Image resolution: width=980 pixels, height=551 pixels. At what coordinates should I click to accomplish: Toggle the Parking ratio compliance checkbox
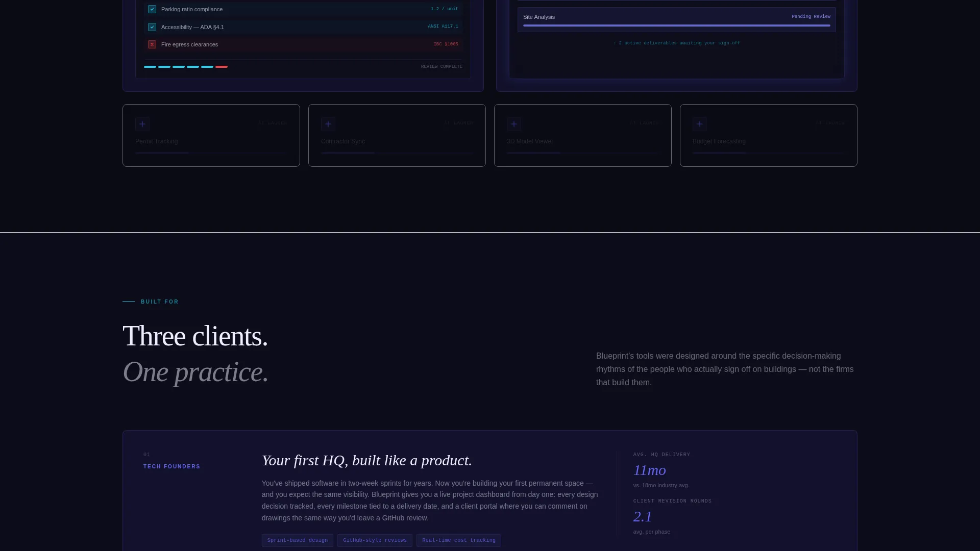152,9
